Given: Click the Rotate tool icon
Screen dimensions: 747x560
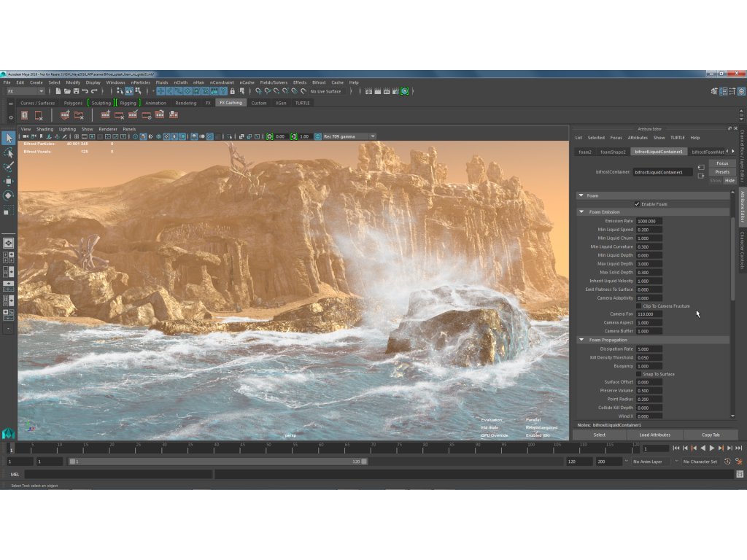Looking at the screenshot, I should pyautogui.click(x=9, y=195).
